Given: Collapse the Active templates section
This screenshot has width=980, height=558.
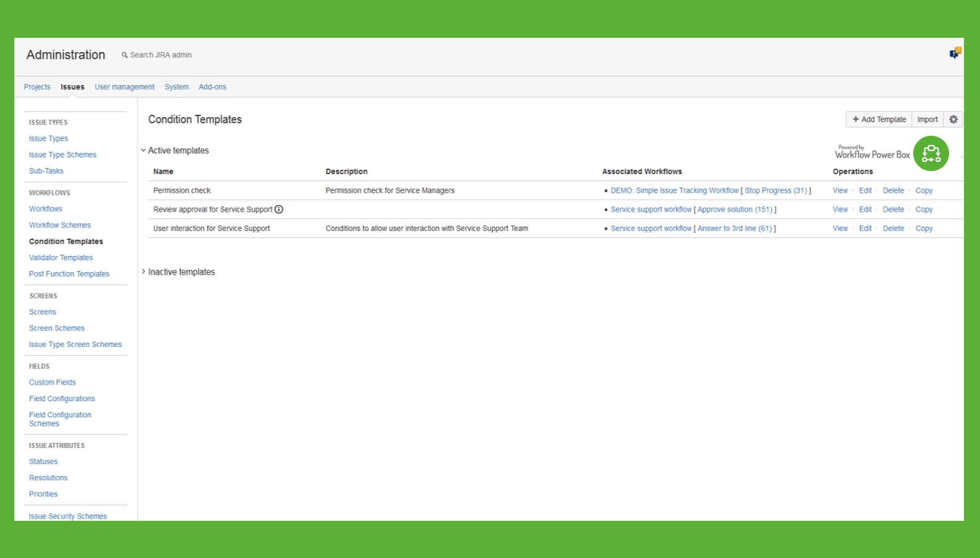Looking at the screenshot, I should [143, 150].
